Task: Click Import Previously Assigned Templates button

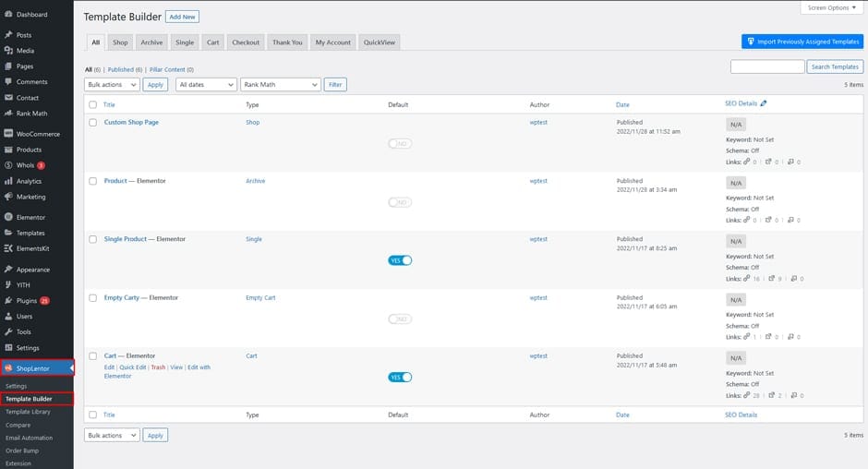Action: tap(802, 42)
